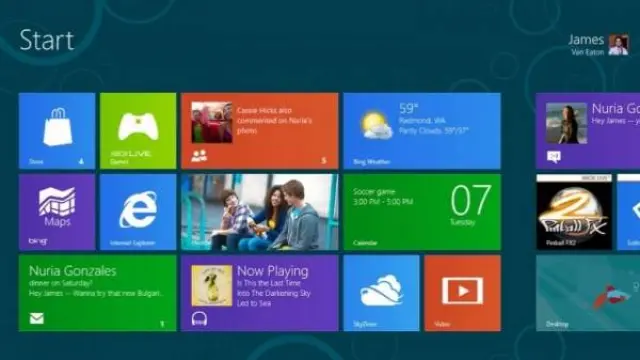Open the Bing Maps tile
This screenshot has height=360, width=640.
pos(57,212)
